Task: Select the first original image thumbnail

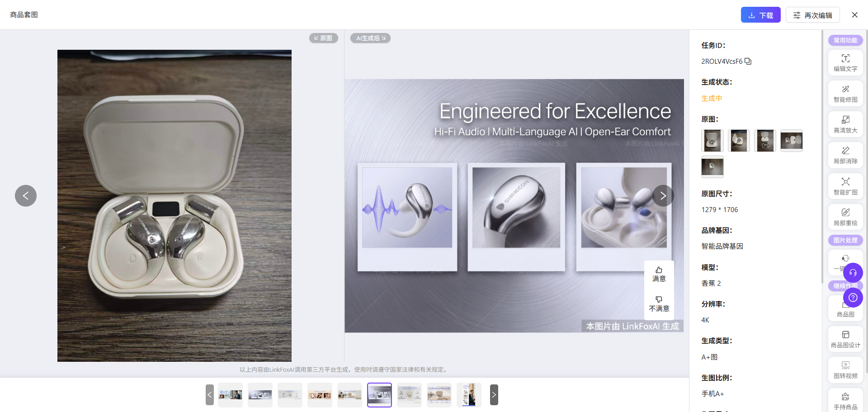Action: click(x=712, y=141)
